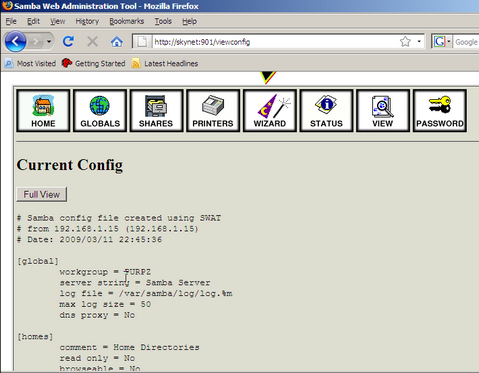Open the Getting Started bookmark
The width and height of the screenshot is (479, 373).
point(94,63)
